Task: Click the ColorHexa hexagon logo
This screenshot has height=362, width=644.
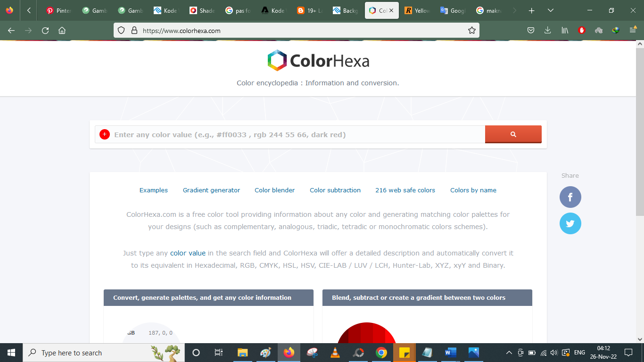Action: coord(277,60)
